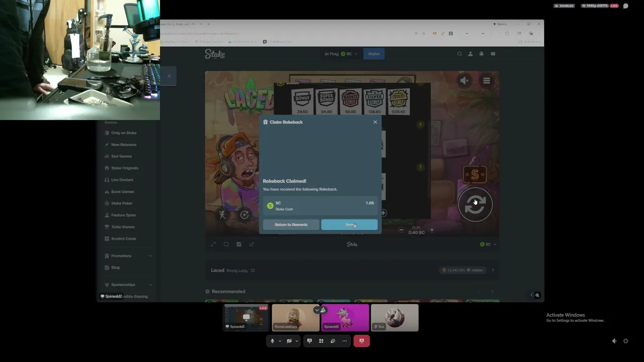Toggle camera in call controls
This screenshot has height=362, width=644.
289,341
